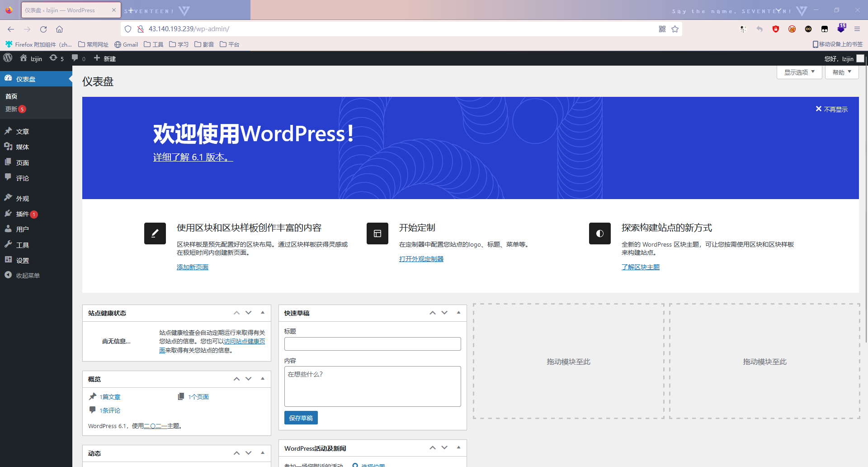Toggle 动态 panel collapse triangle
The height and width of the screenshot is (467, 868).
(263, 453)
